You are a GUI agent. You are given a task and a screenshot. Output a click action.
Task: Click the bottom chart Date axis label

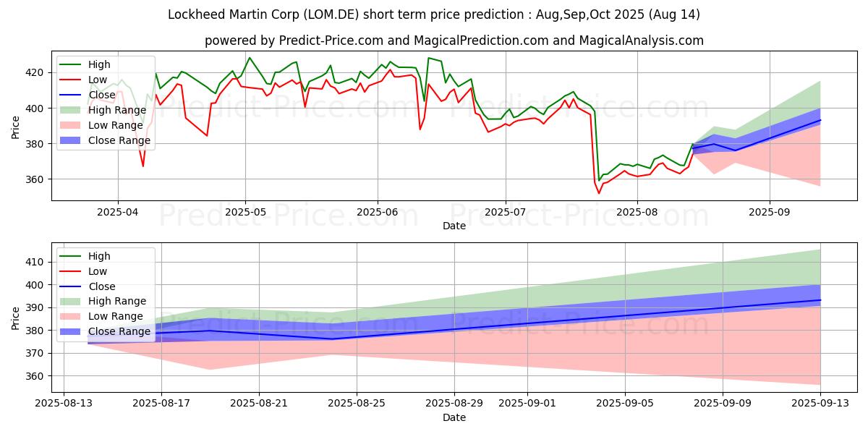tap(454, 417)
